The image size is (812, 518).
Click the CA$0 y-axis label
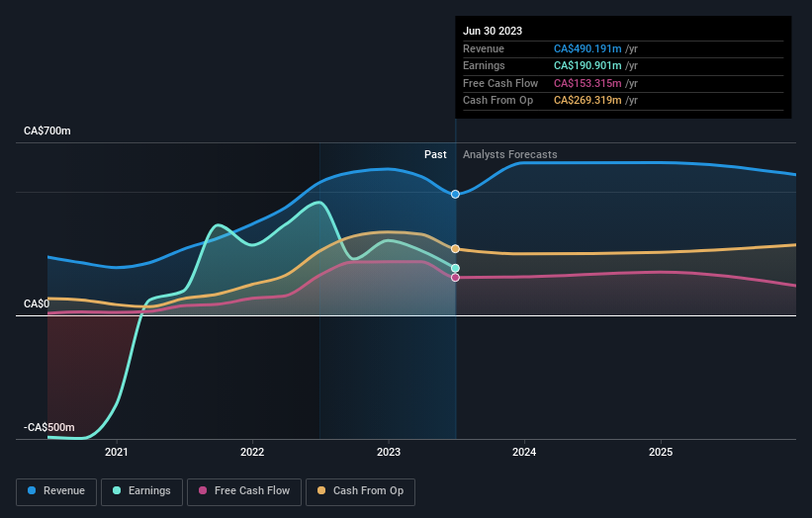pyautogui.click(x=37, y=303)
